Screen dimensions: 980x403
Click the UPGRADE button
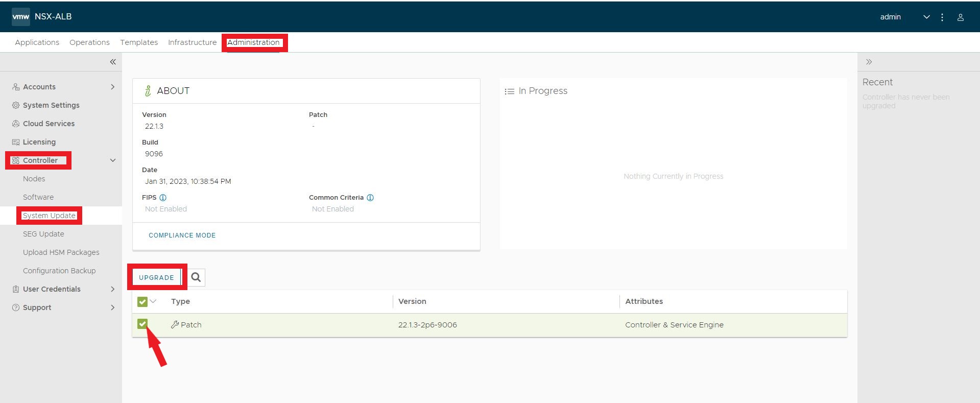156,277
